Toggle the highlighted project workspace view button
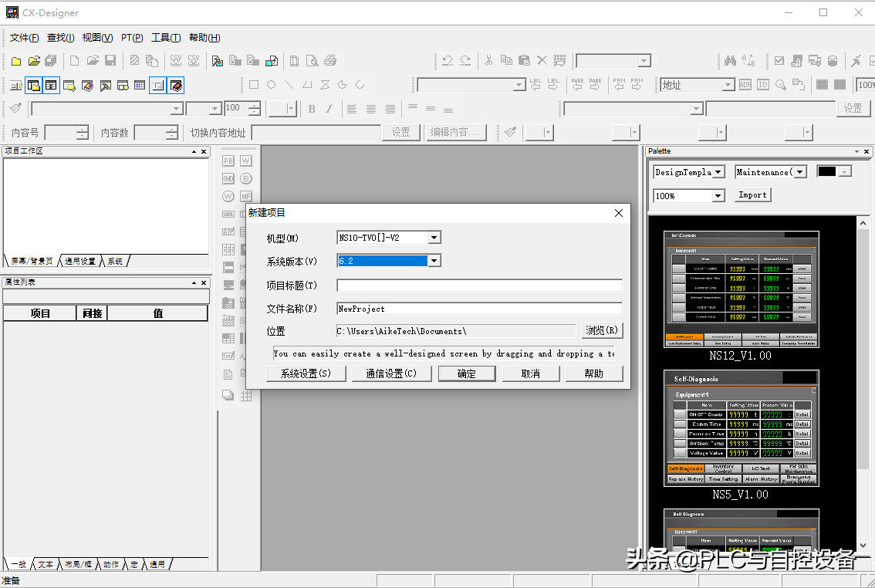The height and width of the screenshot is (588, 875). click(33, 85)
